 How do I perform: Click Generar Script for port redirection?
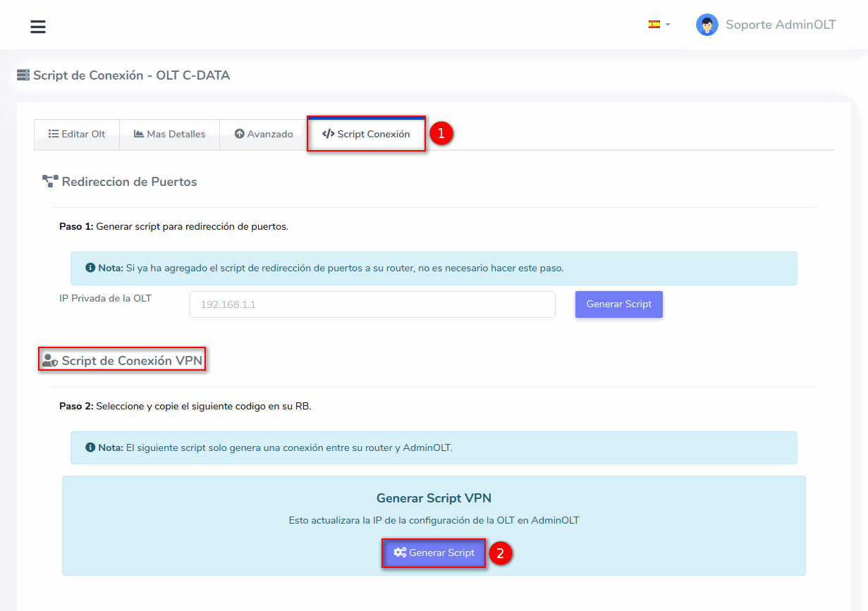click(x=618, y=304)
